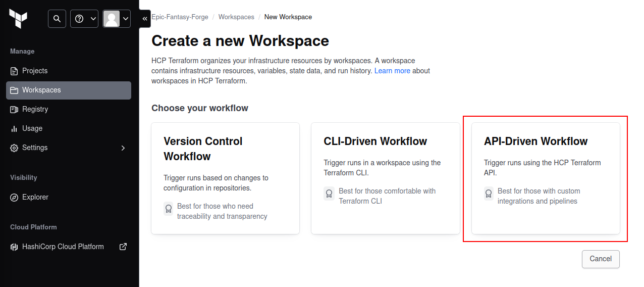This screenshot has width=644, height=287.
Task: Click the Usage bar chart icon
Action: point(14,128)
